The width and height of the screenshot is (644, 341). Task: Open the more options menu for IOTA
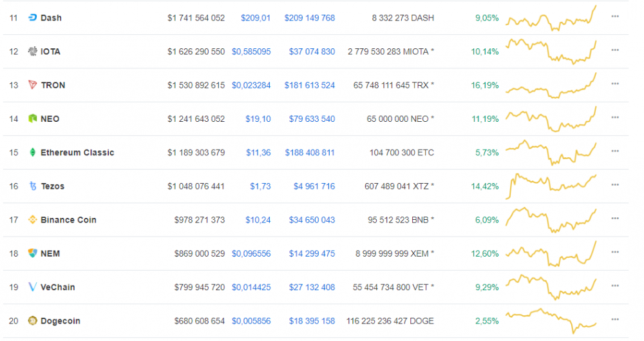click(615, 50)
